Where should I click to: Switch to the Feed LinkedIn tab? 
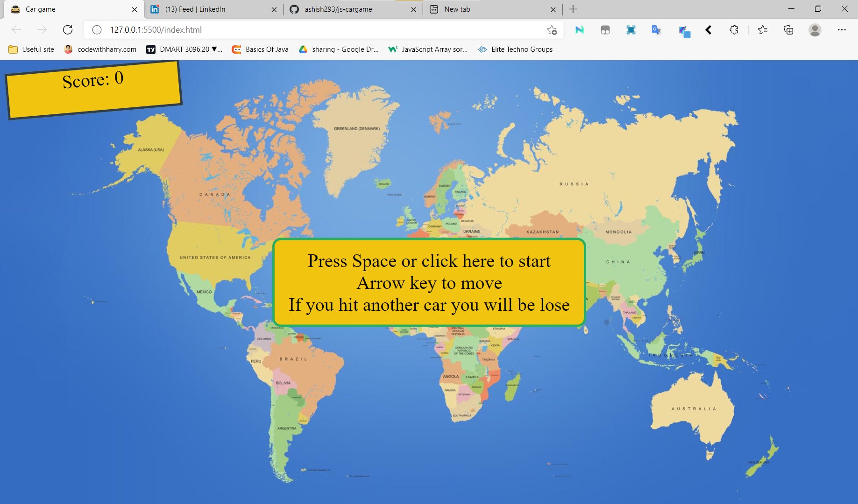click(x=213, y=9)
